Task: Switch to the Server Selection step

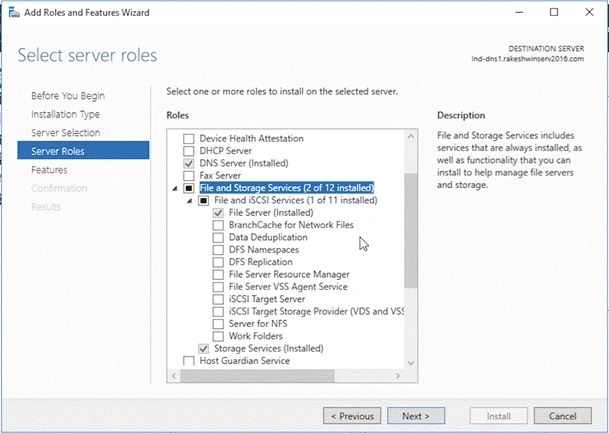Action: 66,133
